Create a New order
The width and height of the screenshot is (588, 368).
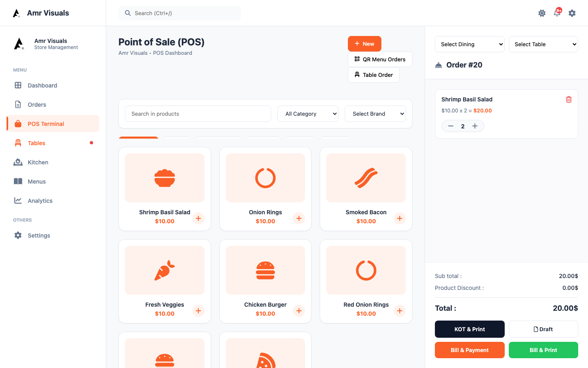(x=365, y=44)
